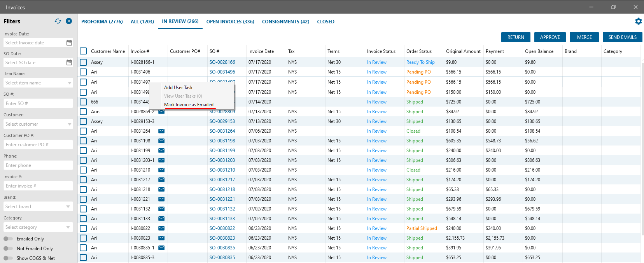Check the box for invoice I-0028166-1

click(x=83, y=62)
